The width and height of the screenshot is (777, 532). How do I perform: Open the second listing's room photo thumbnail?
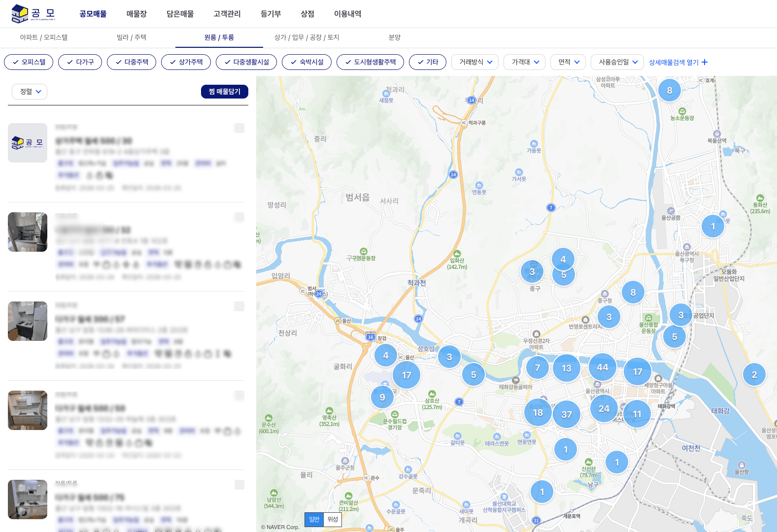pyautogui.click(x=28, y=232)
